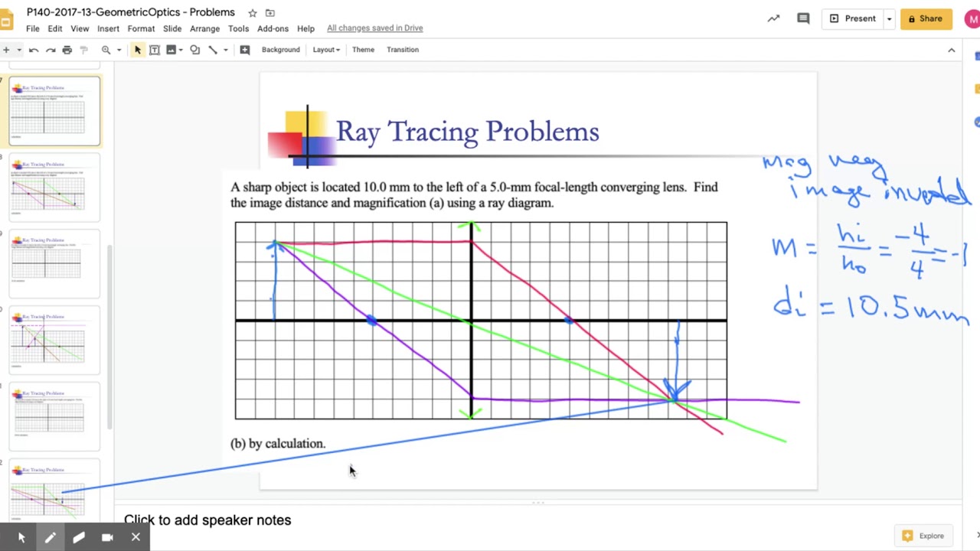
Task: Open the File menu
Action: pos(33,28)
